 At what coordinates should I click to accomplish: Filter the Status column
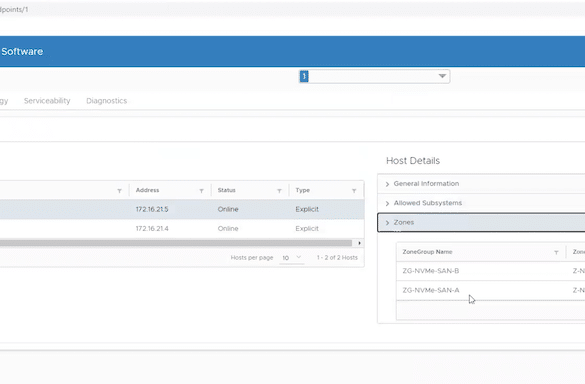279,191
